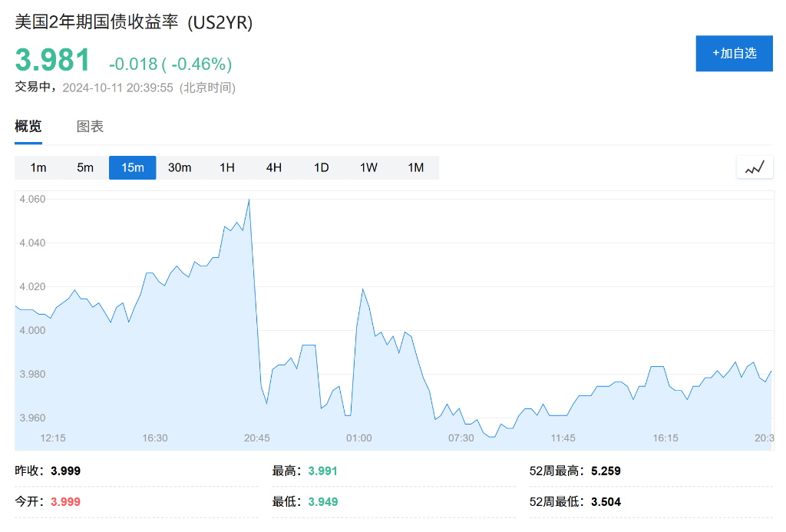This screenshot has height=532, width=786.
Task: Select the 1m timeframe
Action: coord(38,167)
